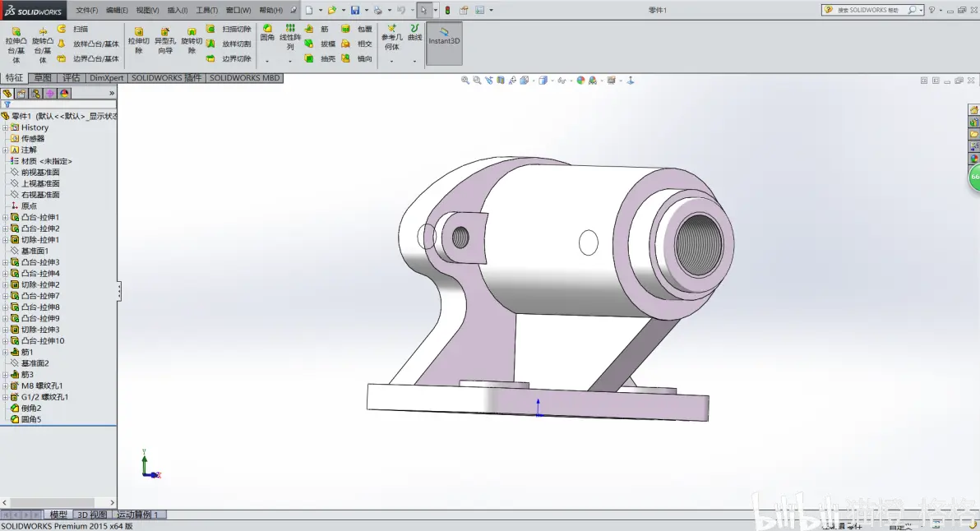Open the 视图(V) menu
980x531 pixels.
tap(147, 10)
